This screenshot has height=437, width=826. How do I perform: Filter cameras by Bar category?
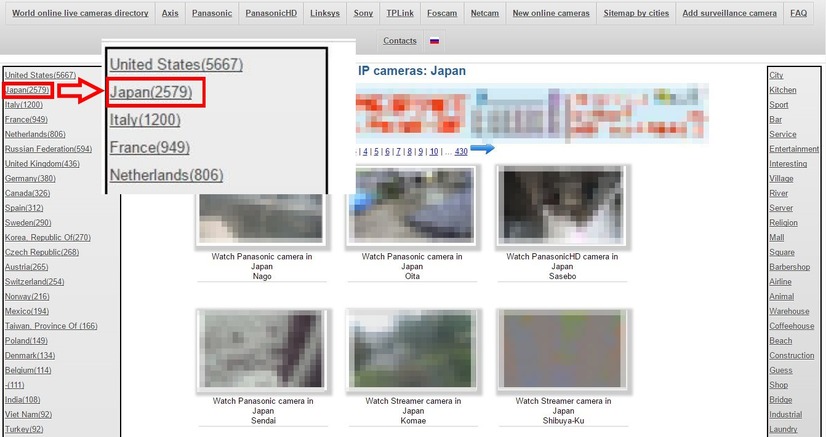775,120
